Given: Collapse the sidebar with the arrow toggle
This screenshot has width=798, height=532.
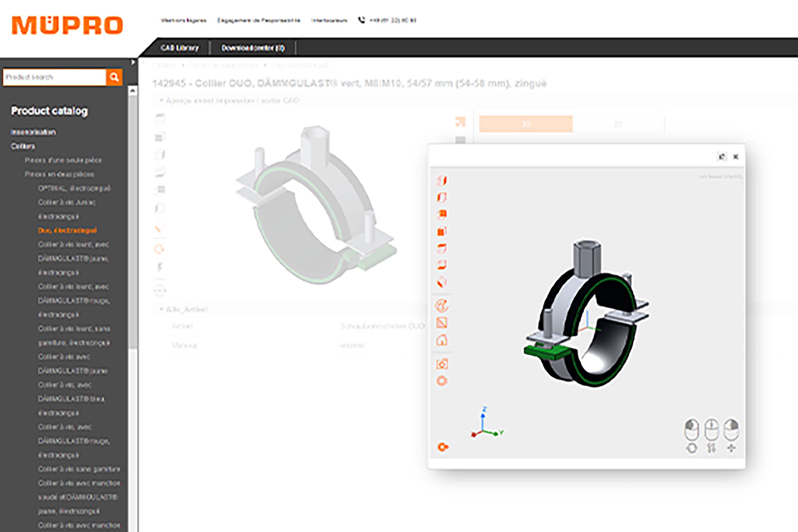Looking at the screenshot, I should point(133,63).
